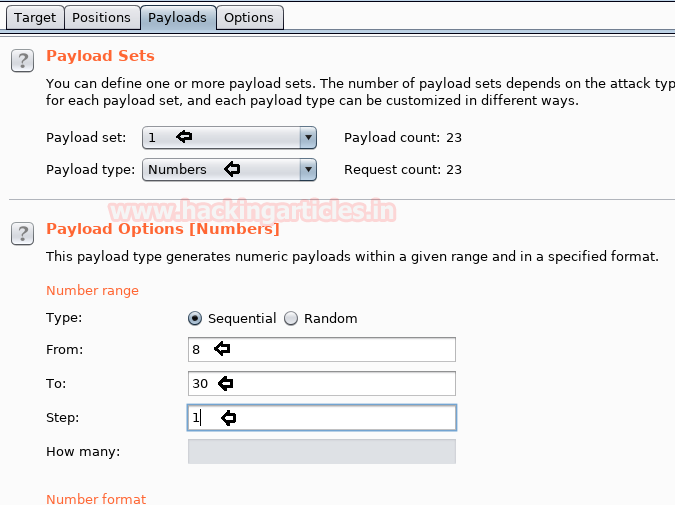Click the arrow marker beside To value 30
The width and height of the screenshot is (675, 505).
pyautogui.click(x=225, y=383)
